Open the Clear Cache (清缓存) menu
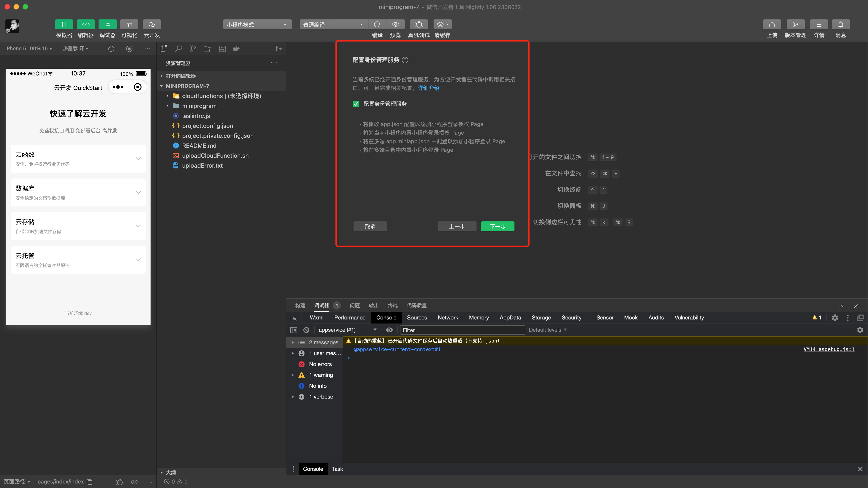The image size is (868, 488). click(442, 24)
